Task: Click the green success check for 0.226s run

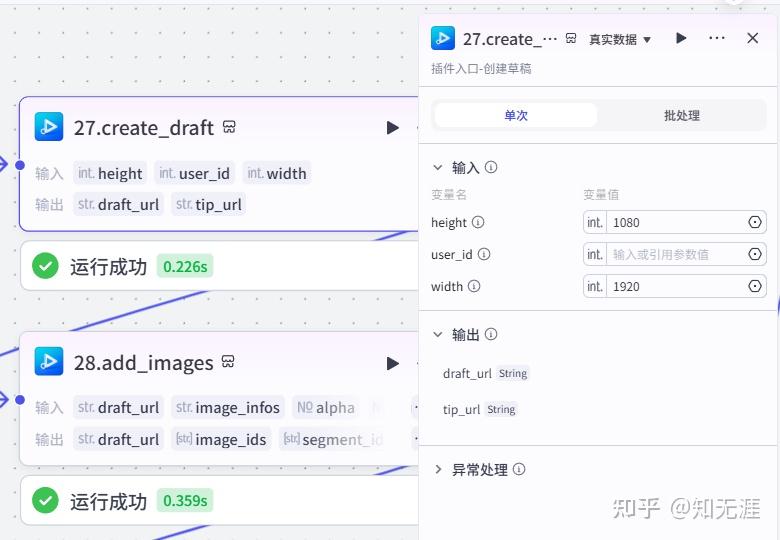Action: [x=45, y=266]
